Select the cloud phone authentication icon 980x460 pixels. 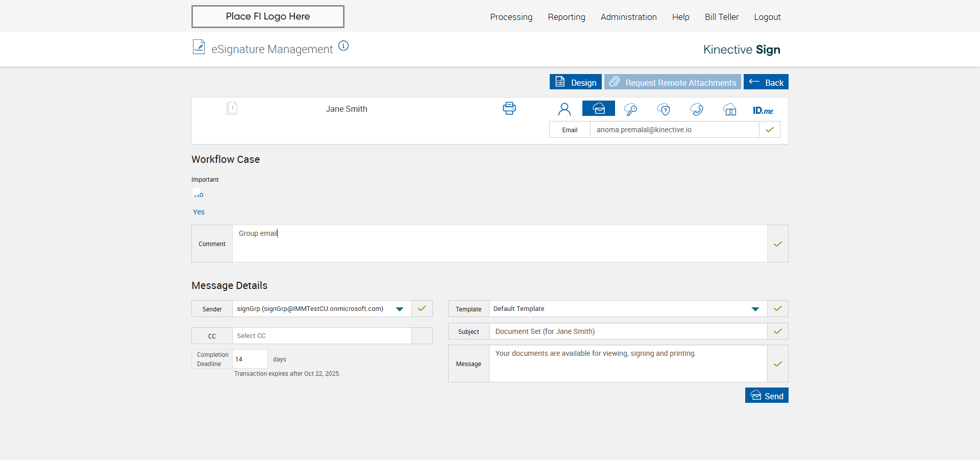[696, 109]
